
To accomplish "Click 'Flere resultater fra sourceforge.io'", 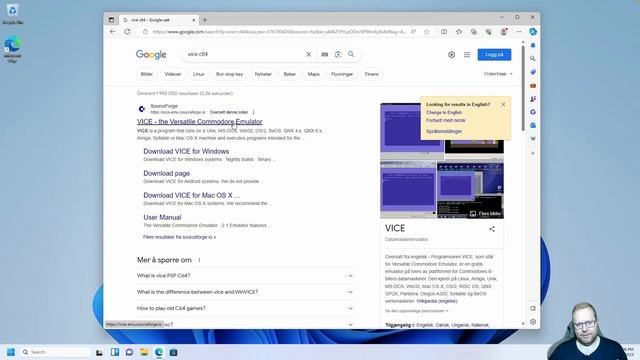I will coord(179,237).
